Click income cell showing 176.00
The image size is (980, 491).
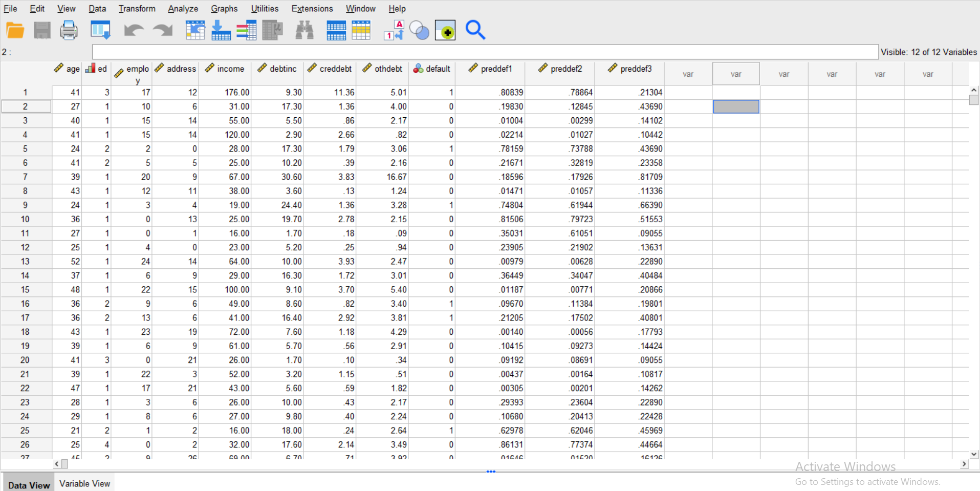coord(225,93)
